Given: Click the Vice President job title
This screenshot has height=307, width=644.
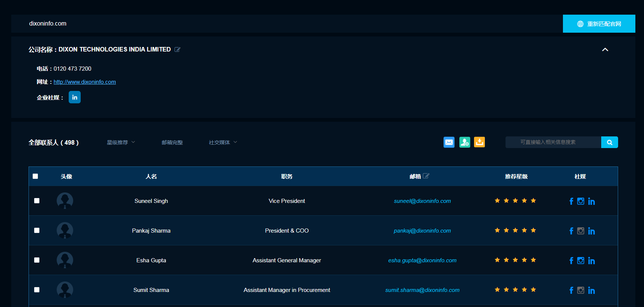Looking at the screenshot, I should [287, 201].
